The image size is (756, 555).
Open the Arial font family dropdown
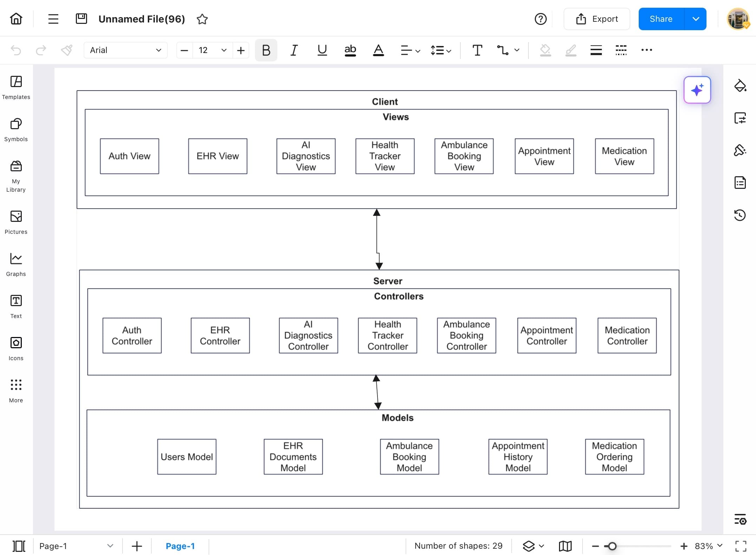(x=125, y=50)
